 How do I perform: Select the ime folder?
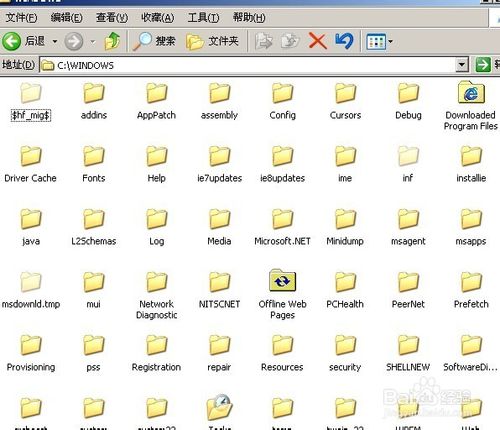[345, 165]
